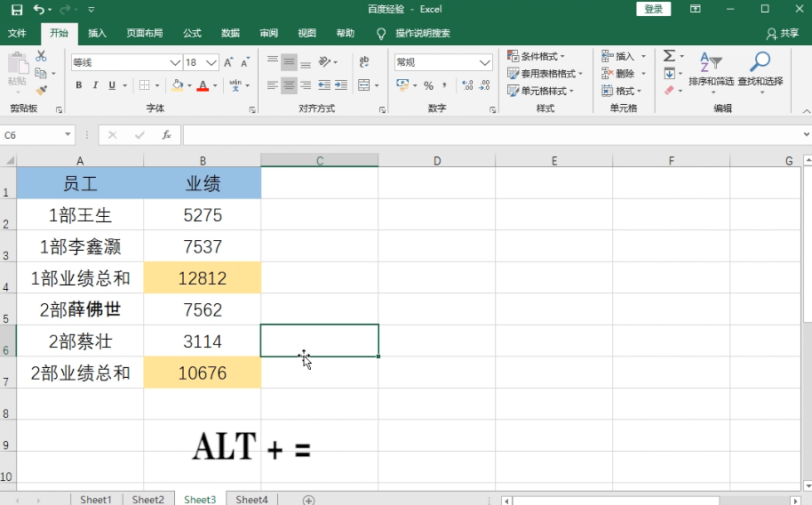The image size is (812, 505).
Task: Switch to the 页面布局 ribbon tab
Action: [x=145, y=33]
